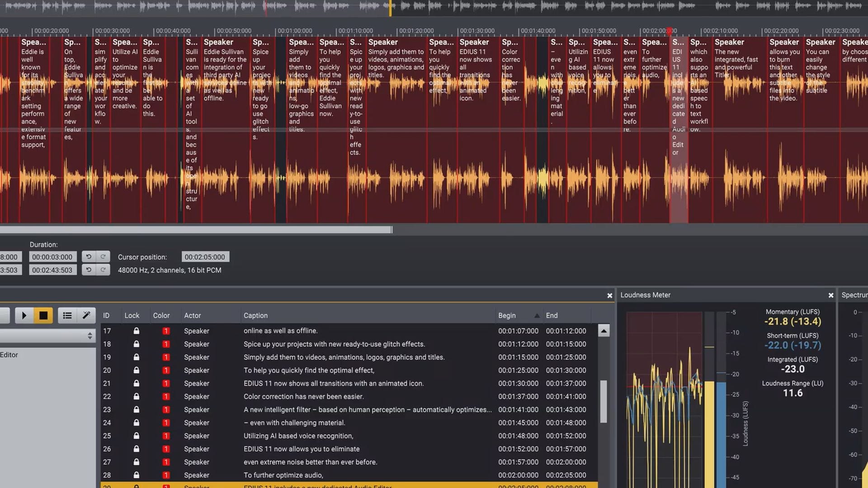
Task: Close the Loudness Meter panel
Action: point(830,296)
